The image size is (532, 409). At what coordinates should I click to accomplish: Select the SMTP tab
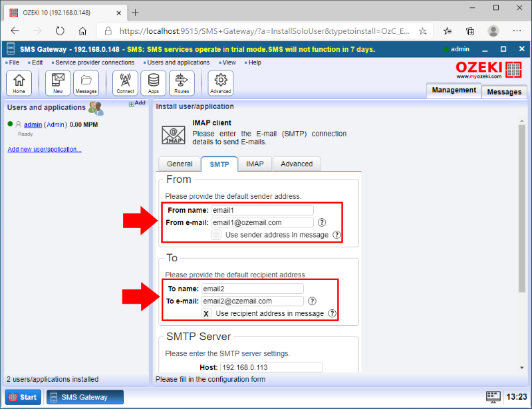(219, 164)
